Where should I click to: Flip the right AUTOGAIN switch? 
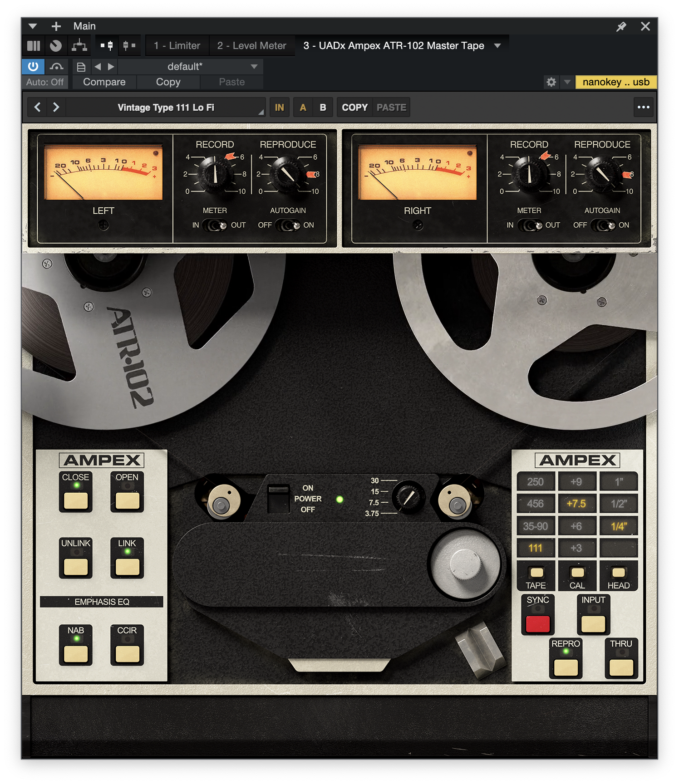point(603,225)
